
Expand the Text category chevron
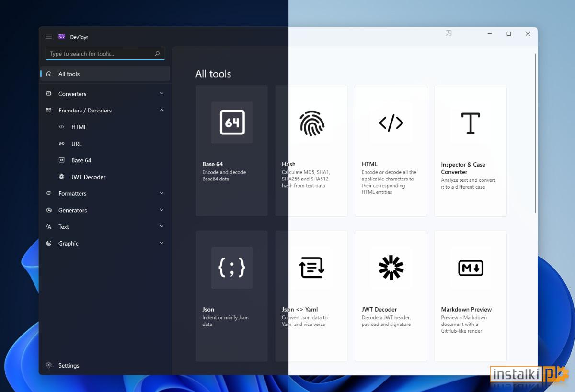pyautogui.click(x=161, y=226)
